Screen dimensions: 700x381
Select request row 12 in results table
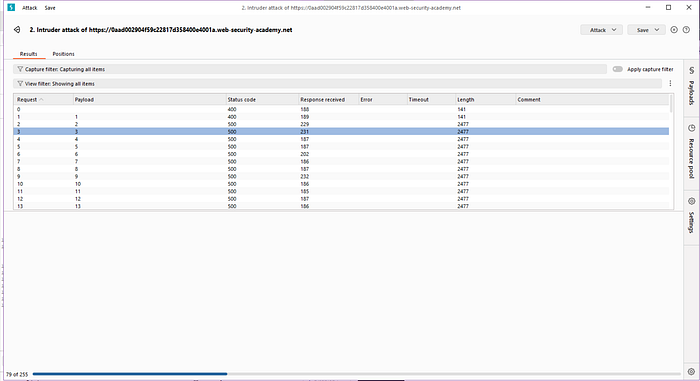point(342,199)
